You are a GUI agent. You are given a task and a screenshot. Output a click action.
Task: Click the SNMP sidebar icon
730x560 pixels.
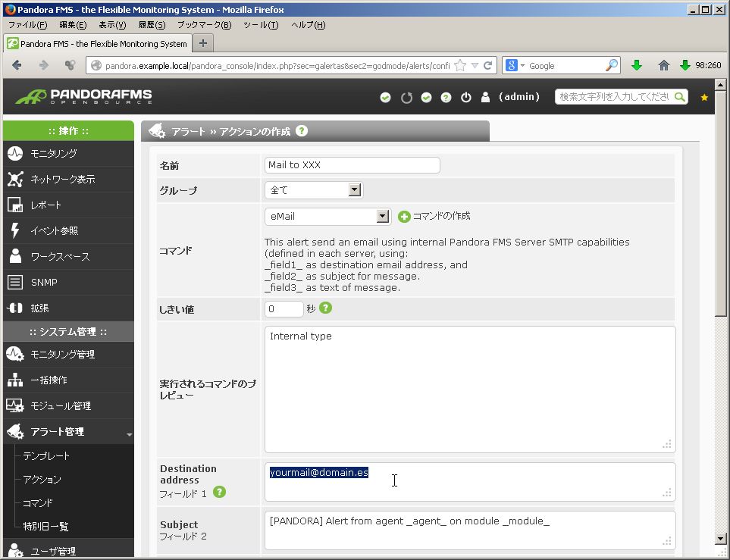(x=15, y=282)
